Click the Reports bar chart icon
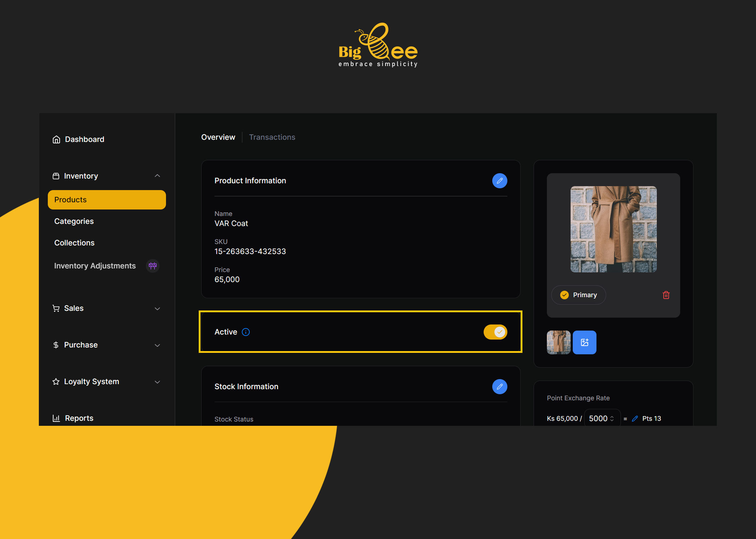 [x=56, y=418]
